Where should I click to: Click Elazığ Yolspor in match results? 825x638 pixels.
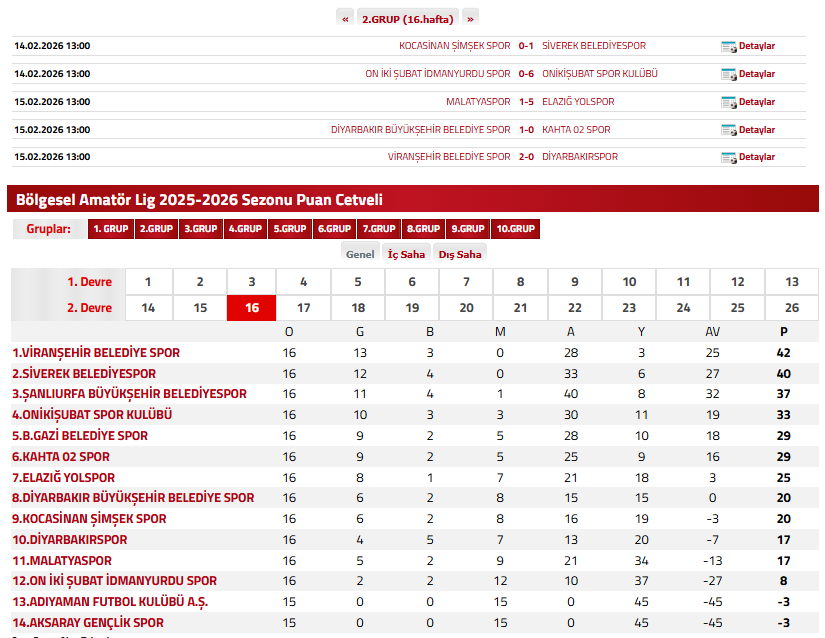[x=578, y=102]
